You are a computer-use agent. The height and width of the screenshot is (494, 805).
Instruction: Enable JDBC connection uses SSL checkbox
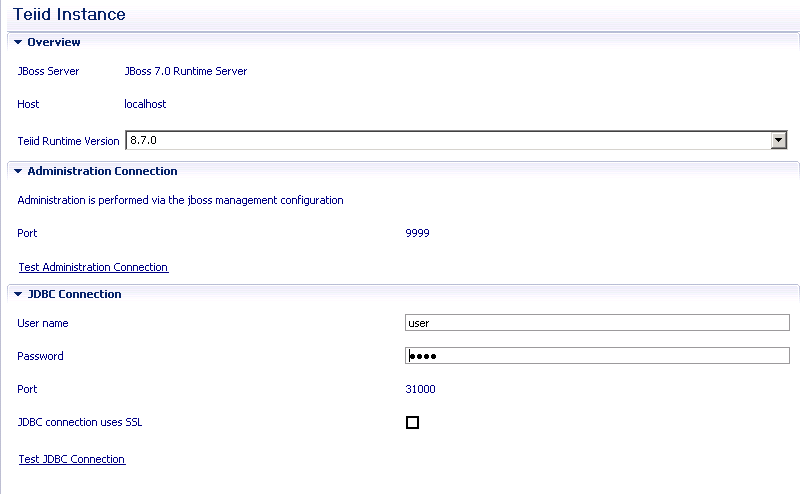coord(412,422)
